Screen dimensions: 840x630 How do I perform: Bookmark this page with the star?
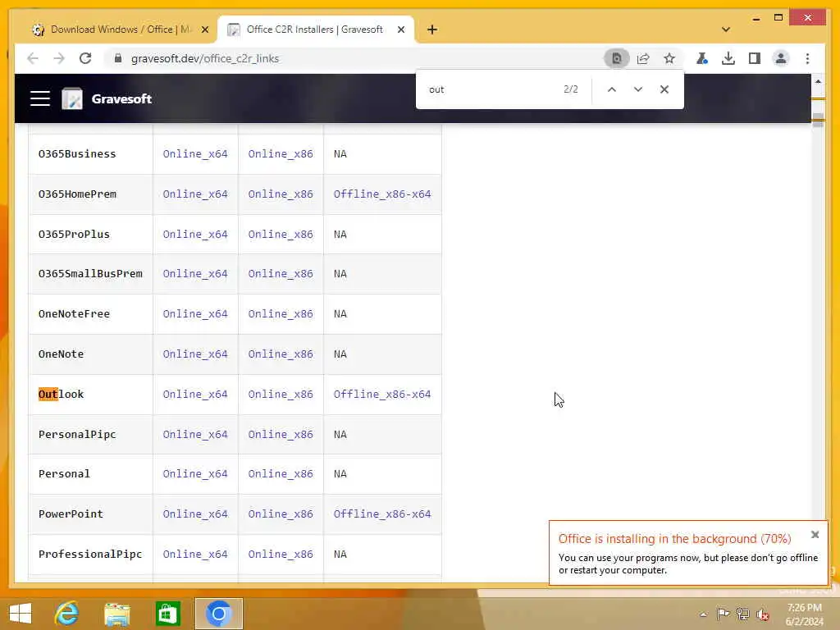[x=669, y=58]
